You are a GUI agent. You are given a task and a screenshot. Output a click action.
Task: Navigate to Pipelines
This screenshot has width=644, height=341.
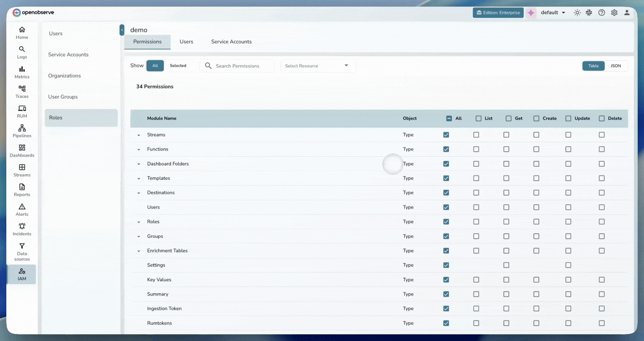tap(22, 131)
